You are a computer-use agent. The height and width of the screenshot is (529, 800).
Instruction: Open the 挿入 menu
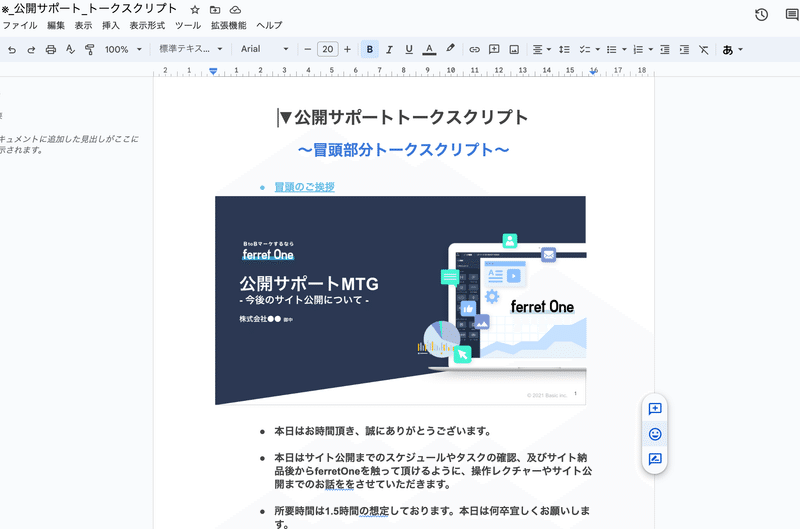[x=111, y=26]
